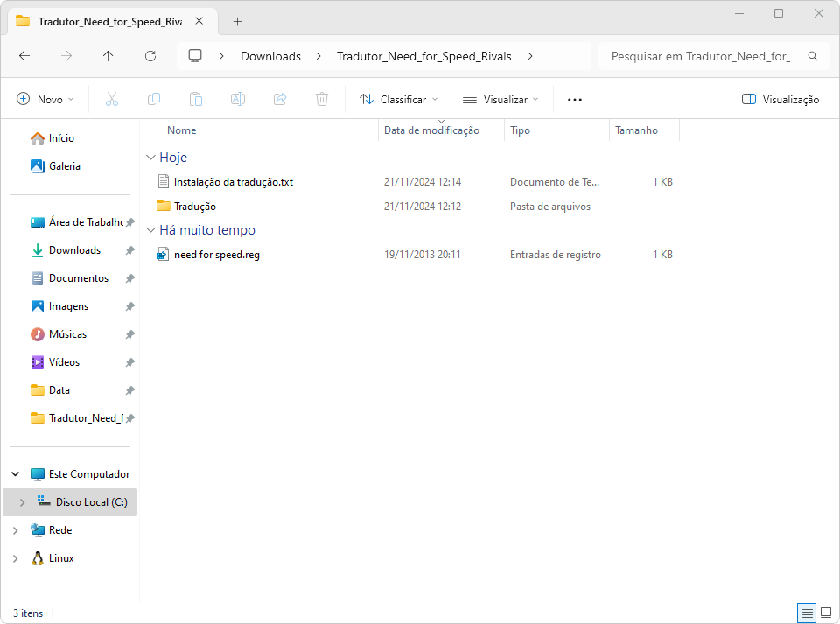Viewport: 840px width, 624px height.
Task: Click the pin icon next to Vídeos
Action: 129,362
